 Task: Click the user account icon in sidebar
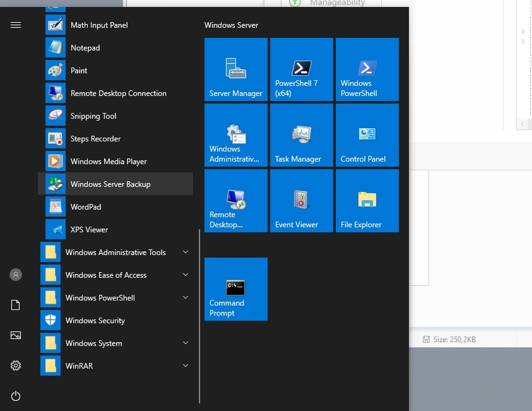[x=16, y=275]
